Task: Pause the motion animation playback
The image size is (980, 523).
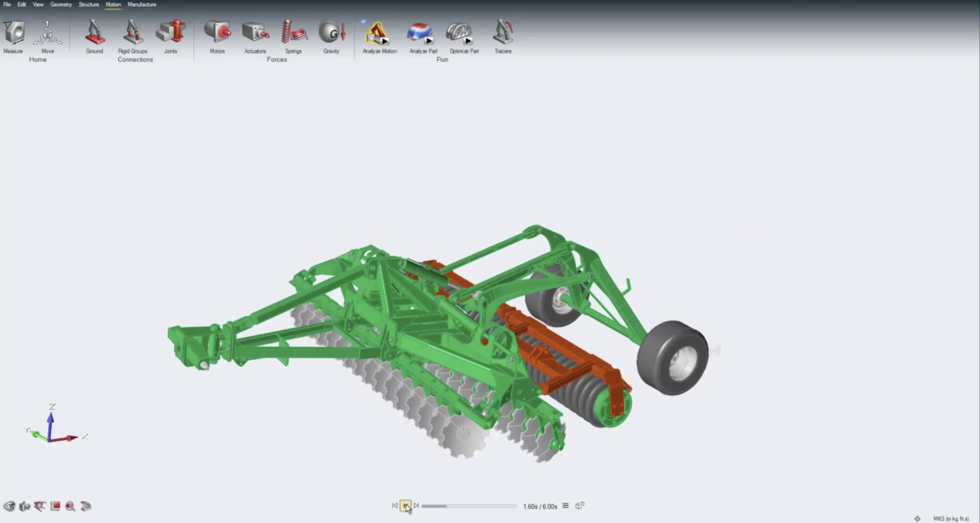Action: point(405,506)
